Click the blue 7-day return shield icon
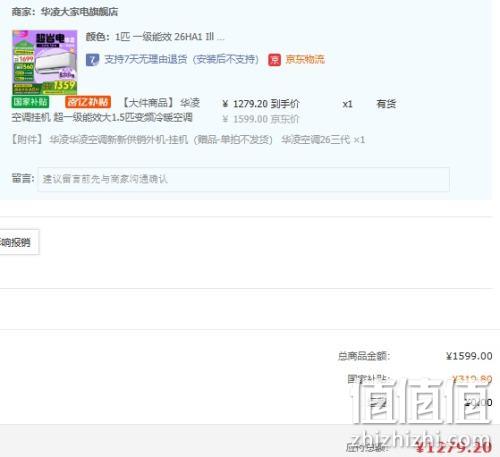The width and height of the screenshot is (500, 457). click(92, 60)
